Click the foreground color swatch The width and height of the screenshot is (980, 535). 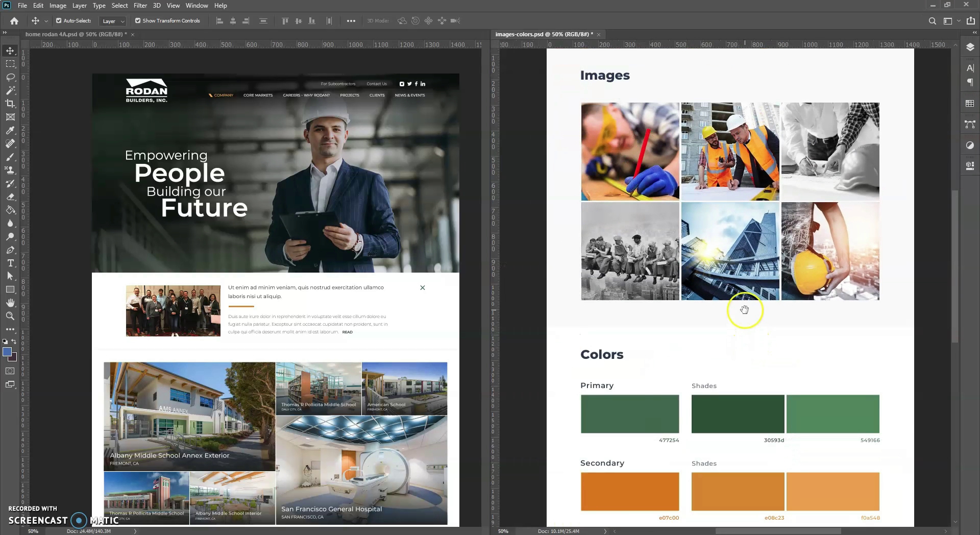(7, 352)
